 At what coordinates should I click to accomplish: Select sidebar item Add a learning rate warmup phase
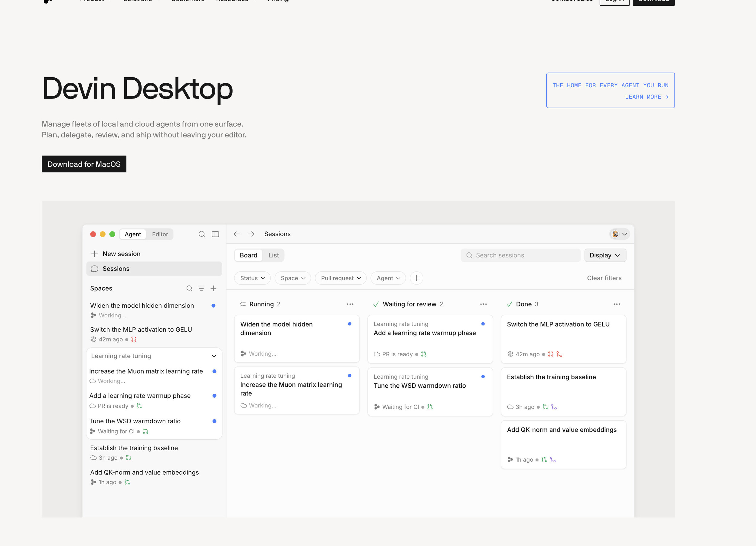153,401
